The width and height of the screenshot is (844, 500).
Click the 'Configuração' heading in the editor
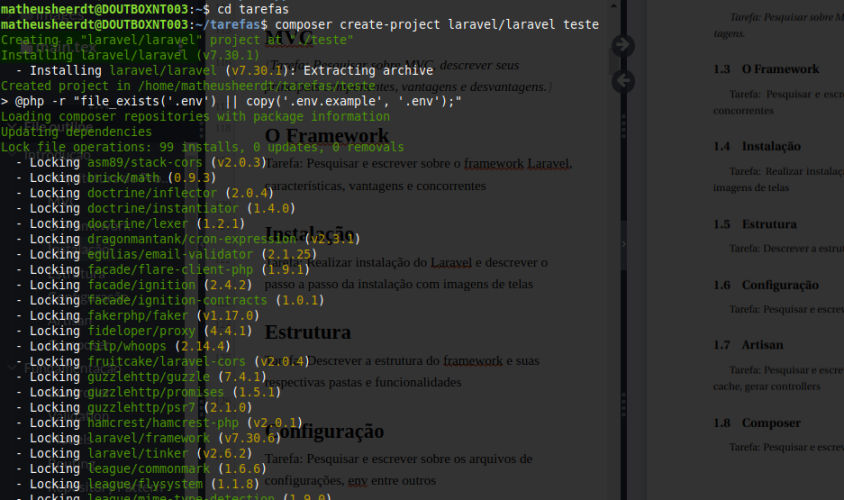324,431
